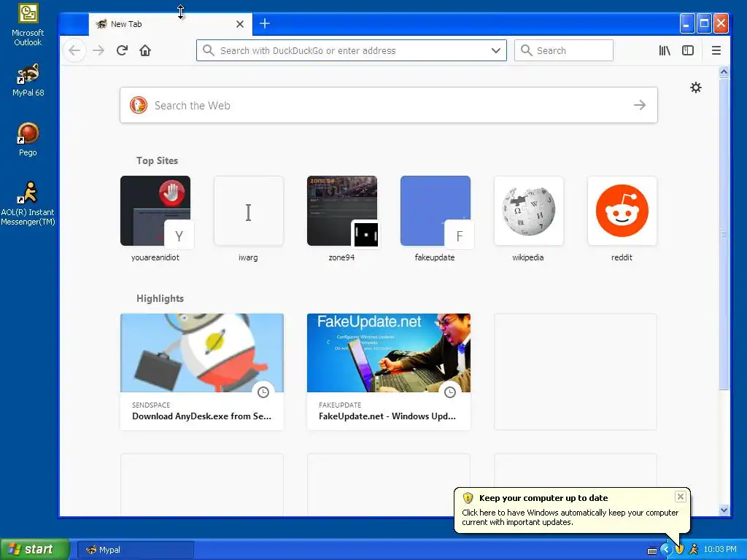Viewport: 747px width, 560px height.
Task: Click the keyboard tray icon
Action: pyautogui.click(x=651, y=551)
